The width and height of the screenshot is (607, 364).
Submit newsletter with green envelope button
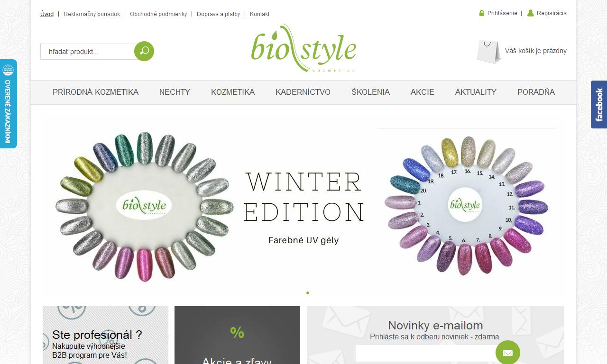[x=508, y=353]
